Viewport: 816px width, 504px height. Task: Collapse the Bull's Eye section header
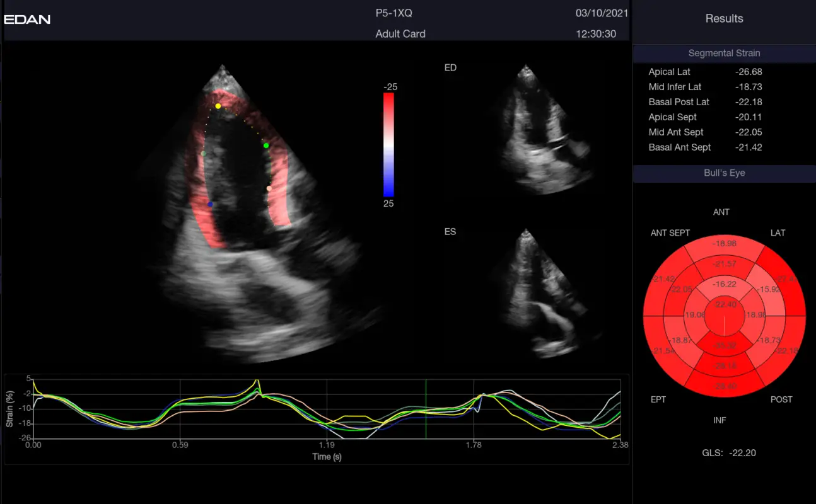pyautogui.click(x=724, y=173)
